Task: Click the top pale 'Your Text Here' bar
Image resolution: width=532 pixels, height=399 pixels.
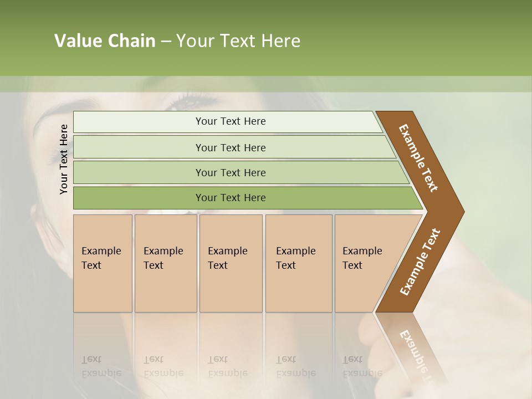Action: pyautogui.click(x=228, y=122)
